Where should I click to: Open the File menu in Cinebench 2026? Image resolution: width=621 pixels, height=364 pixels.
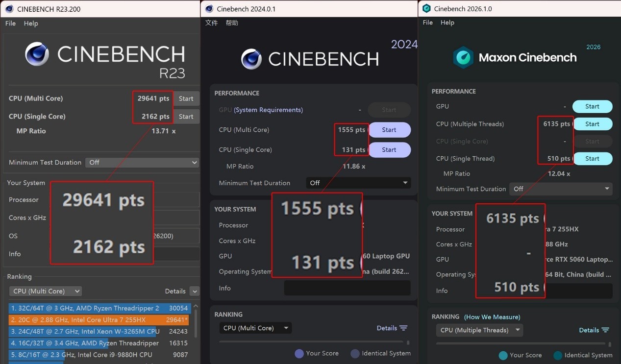pos(428,23)
